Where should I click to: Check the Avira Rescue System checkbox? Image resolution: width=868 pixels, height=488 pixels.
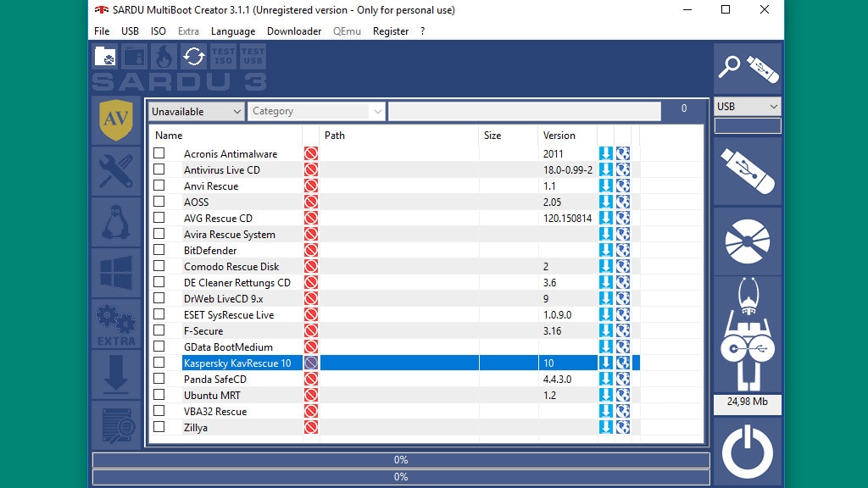point(159,234)
